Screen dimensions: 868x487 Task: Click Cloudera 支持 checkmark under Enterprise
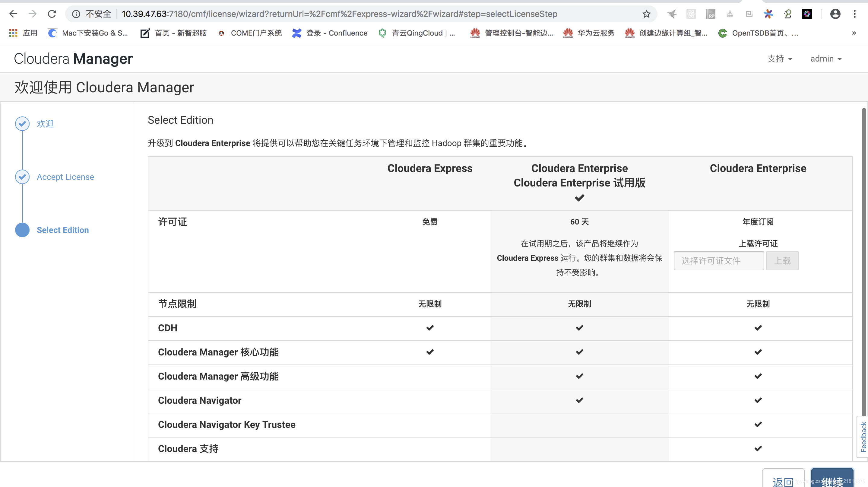point(758,449)
